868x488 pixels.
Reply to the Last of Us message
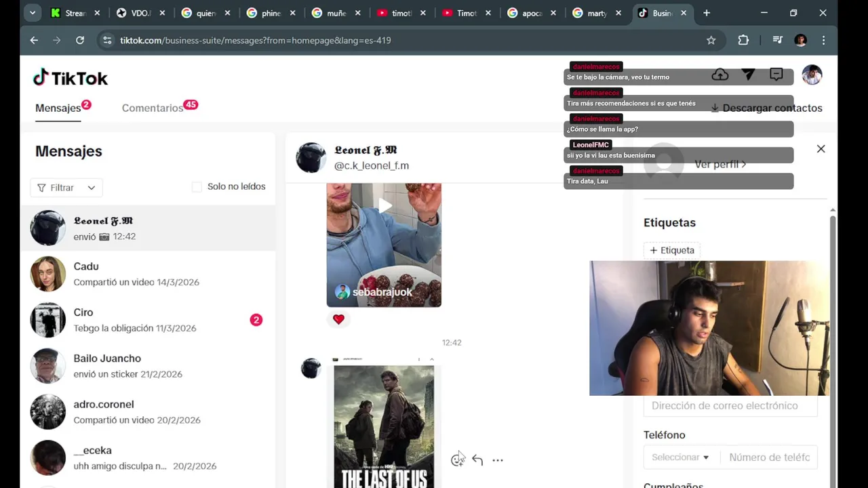[x=477, y=460]
